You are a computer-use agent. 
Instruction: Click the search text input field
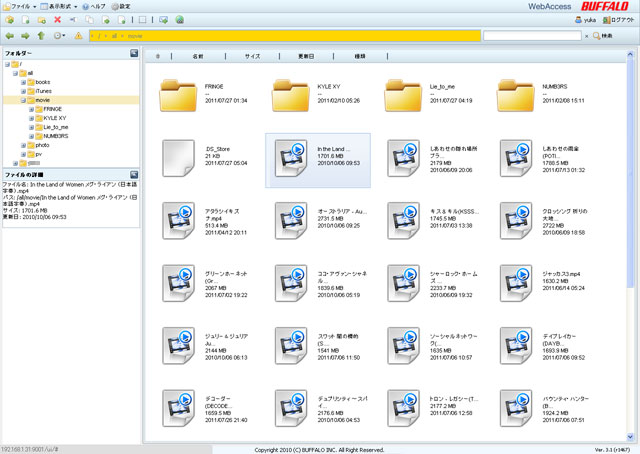(531, 35)
